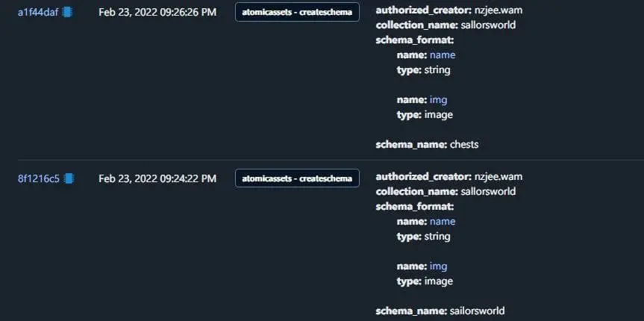
Task: Click the schema_name value chests
Action: [464, 145]
